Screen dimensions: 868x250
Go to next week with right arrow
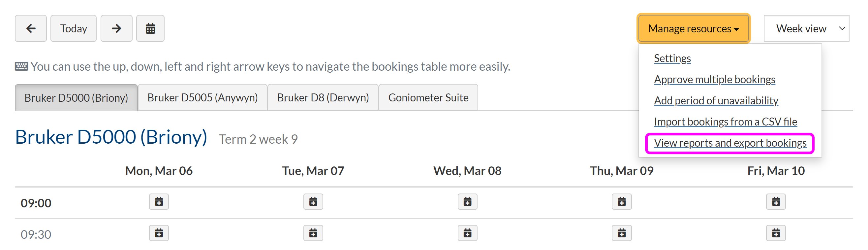click(x=116, y=28)
